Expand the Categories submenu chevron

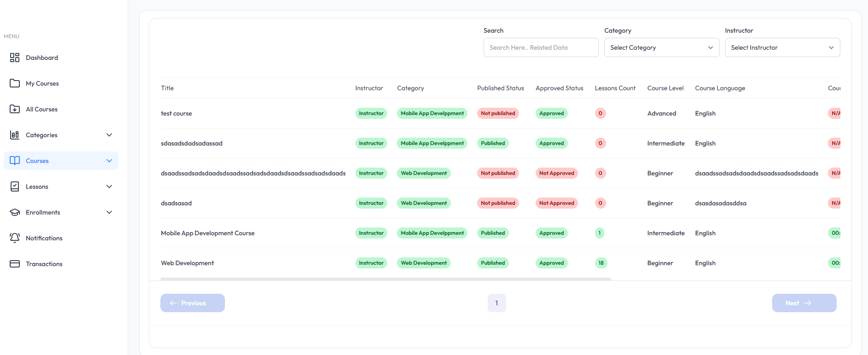click(109, 135)
